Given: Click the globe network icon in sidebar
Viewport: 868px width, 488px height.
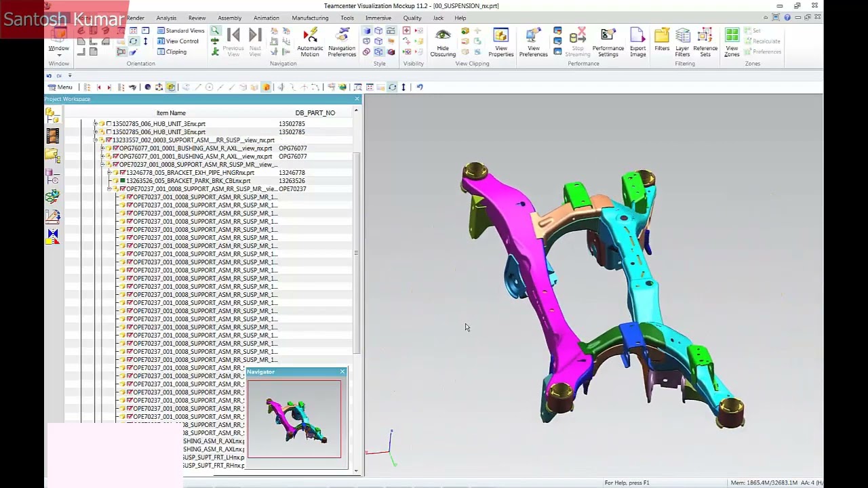Looking at the screenshot, I should (x=52, y=197).
